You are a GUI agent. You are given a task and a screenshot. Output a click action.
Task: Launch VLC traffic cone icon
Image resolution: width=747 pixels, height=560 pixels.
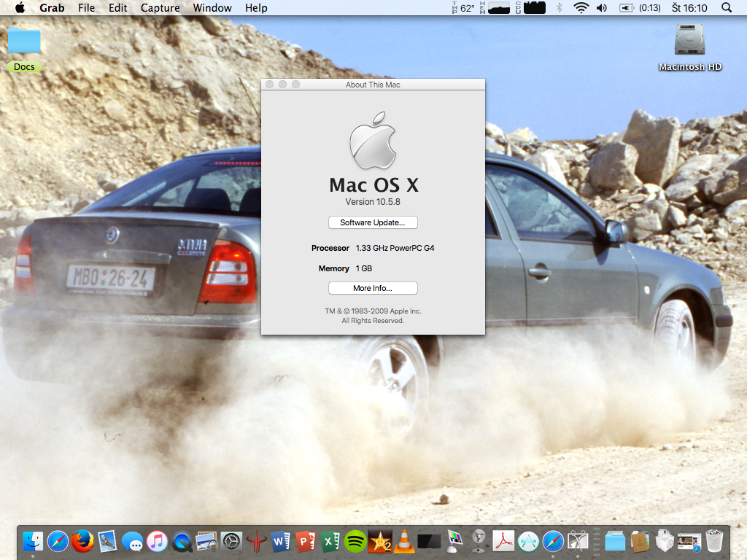pos(404,542)
